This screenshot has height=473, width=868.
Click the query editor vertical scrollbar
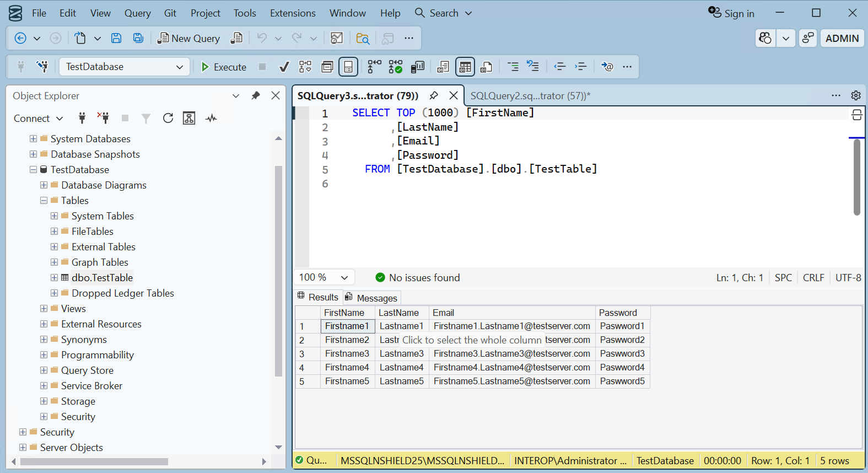[x=857, y=178]
